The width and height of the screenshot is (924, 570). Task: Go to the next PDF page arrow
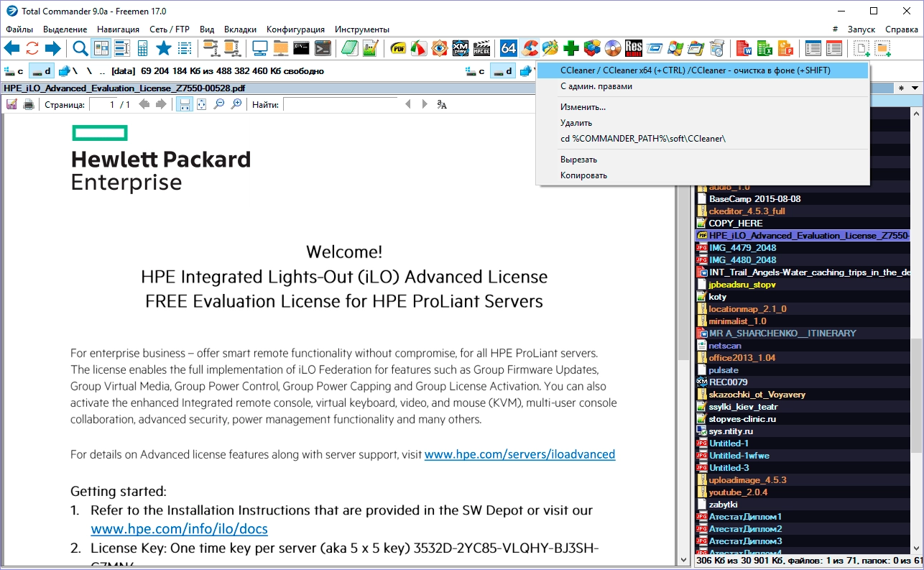[161, 104]
